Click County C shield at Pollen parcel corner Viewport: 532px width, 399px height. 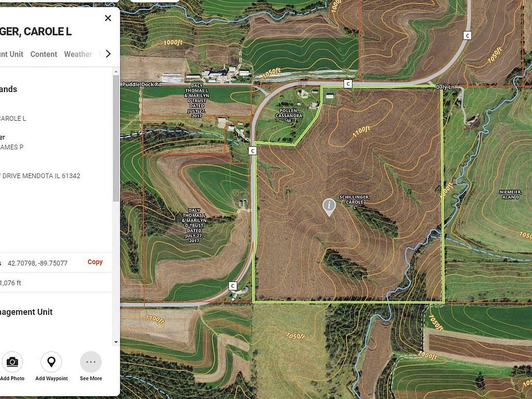point(253,151)
